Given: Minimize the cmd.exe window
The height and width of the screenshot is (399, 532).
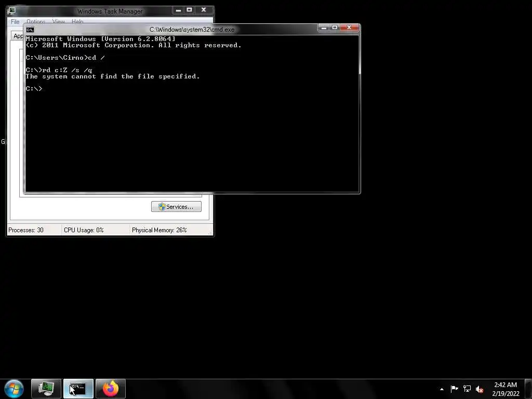Looking at the screenshot, I should [x=324, y=28].
